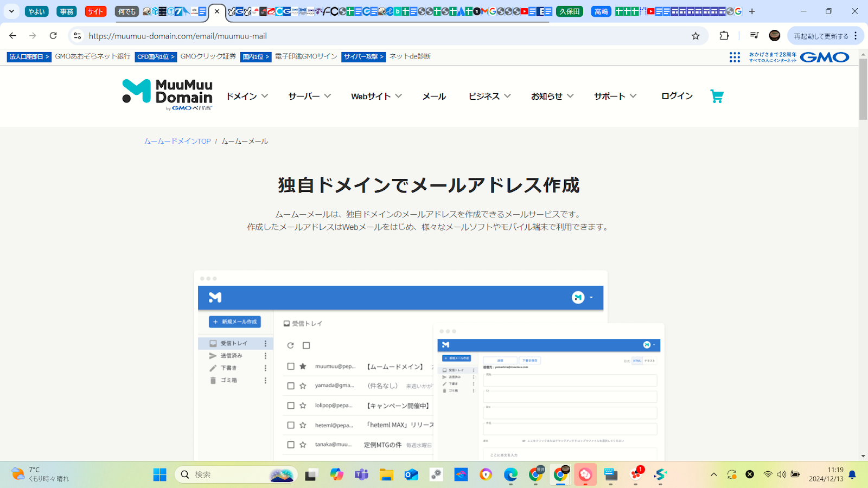Open the 電子印鑑GMOサイン link
The width and height of the screenshot is (868, 488).
pyautogui.click(x=306, y=56)
